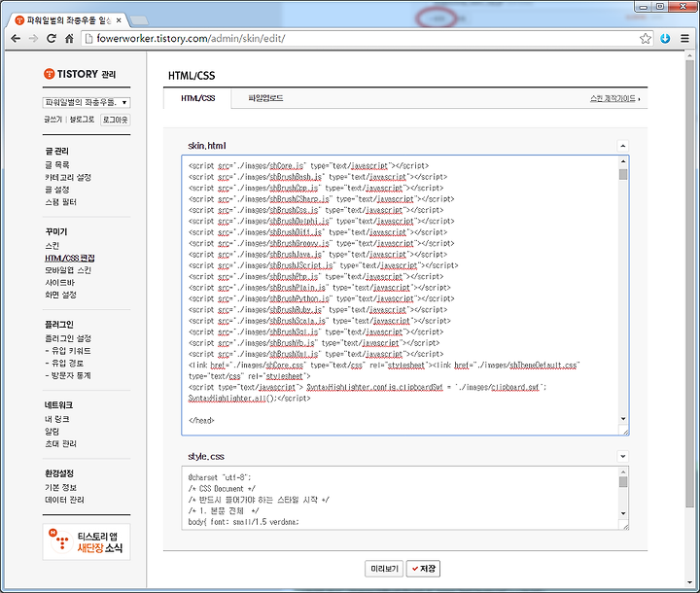This screenshot has height=593, width=700.
Task: Open the blue download extension icon
Action: [665, 39]
